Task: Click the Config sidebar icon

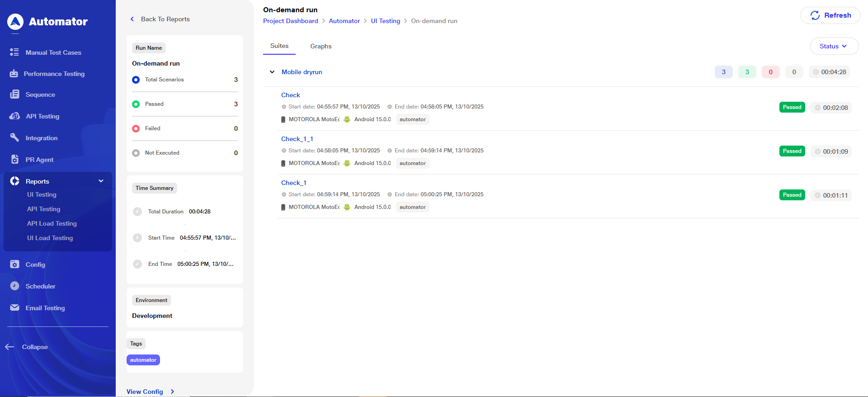Action: click(14, 264)
